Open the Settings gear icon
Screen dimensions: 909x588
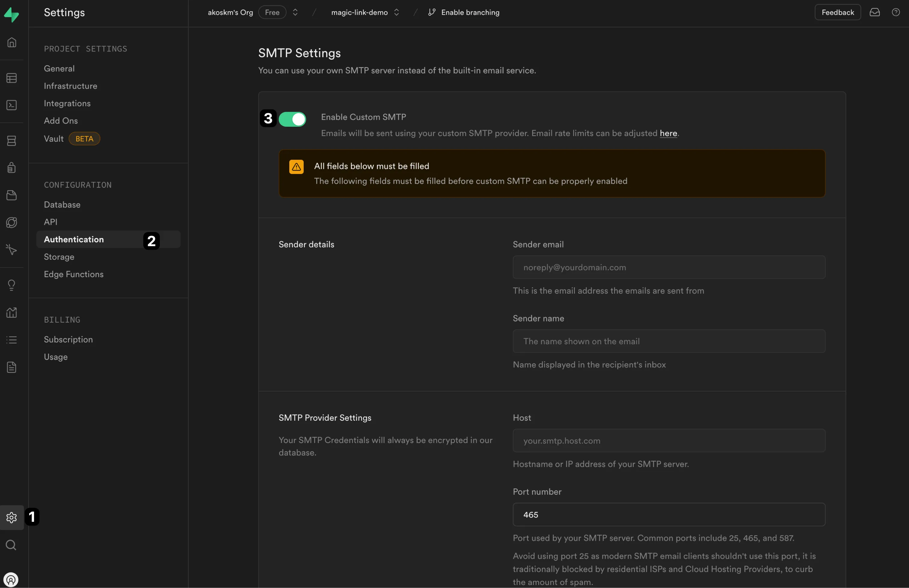coord(12,518)
